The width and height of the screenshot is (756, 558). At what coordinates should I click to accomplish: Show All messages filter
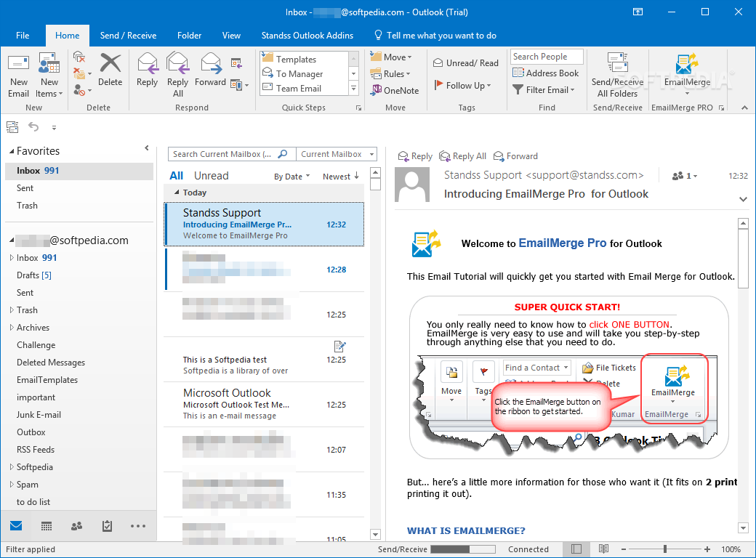[x=177, y=176]
